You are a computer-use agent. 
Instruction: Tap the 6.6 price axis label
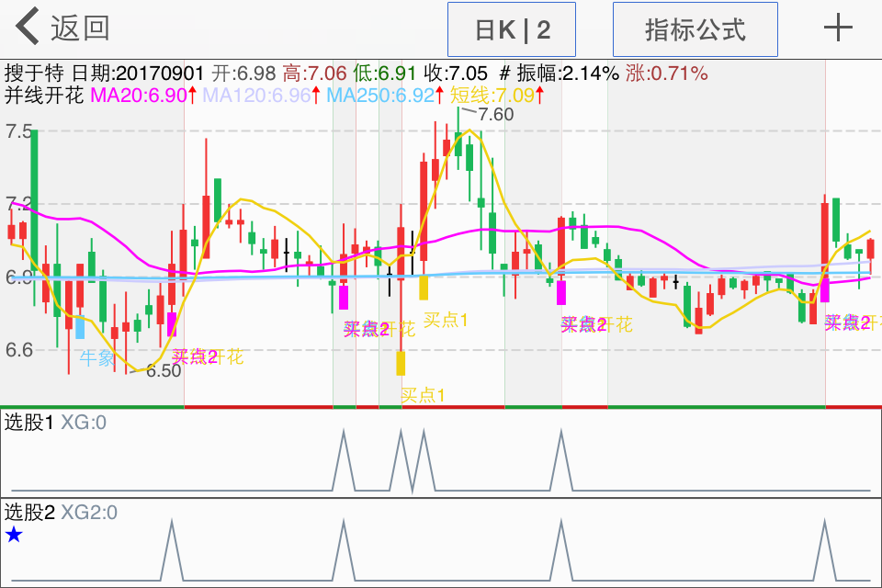18,350
